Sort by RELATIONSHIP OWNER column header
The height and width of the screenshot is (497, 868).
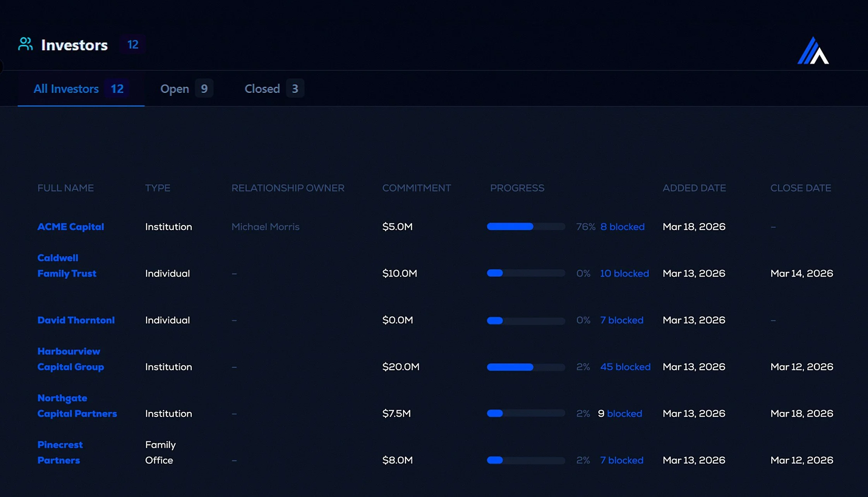coord(288,188)
